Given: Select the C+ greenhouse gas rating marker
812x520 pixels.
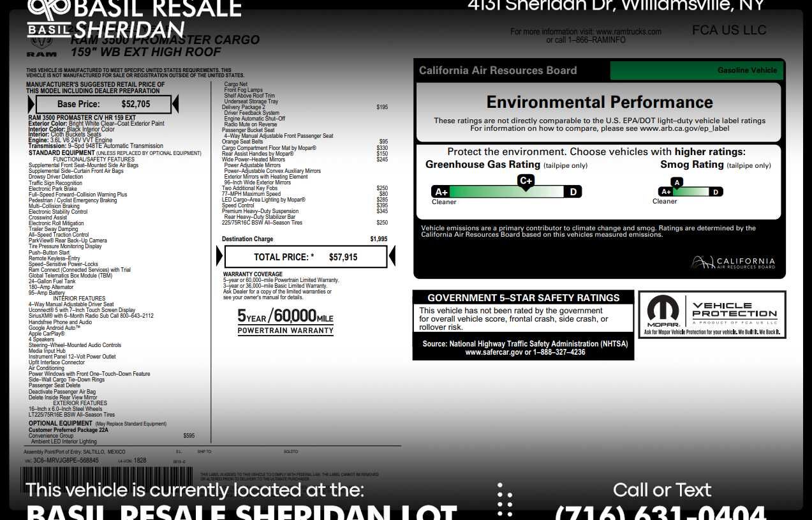Looking at the screenshot, I should (526, 181).
